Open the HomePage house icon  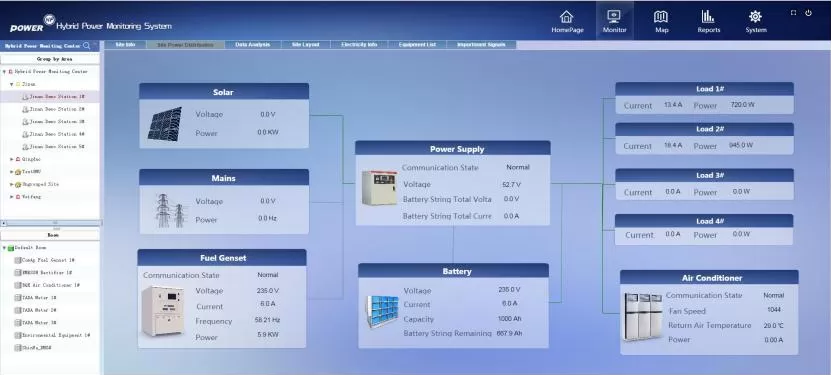click(567, 17)
